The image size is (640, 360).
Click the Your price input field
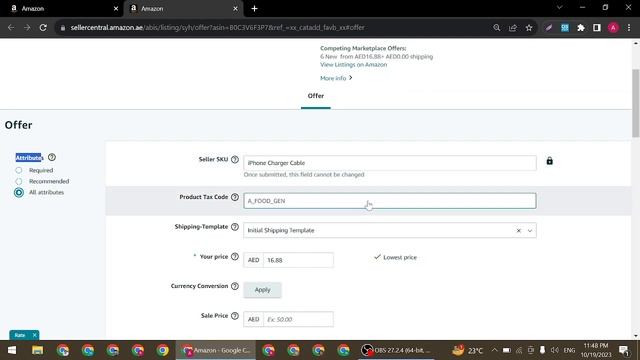(x=298, y=260)
